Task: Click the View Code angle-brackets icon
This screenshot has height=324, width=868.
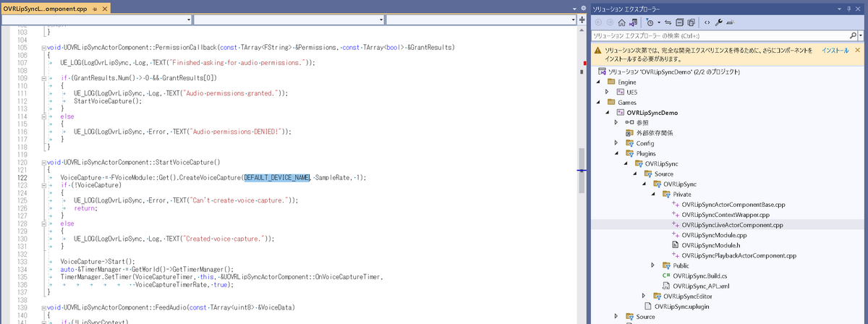Action: click(707, 22)
